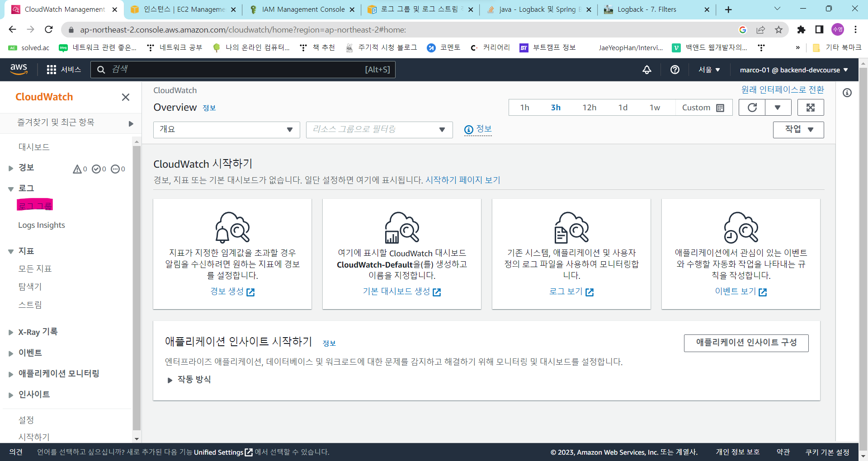Open the marco-01 account menu
The image size is (868, 461).
coord(794,70)
